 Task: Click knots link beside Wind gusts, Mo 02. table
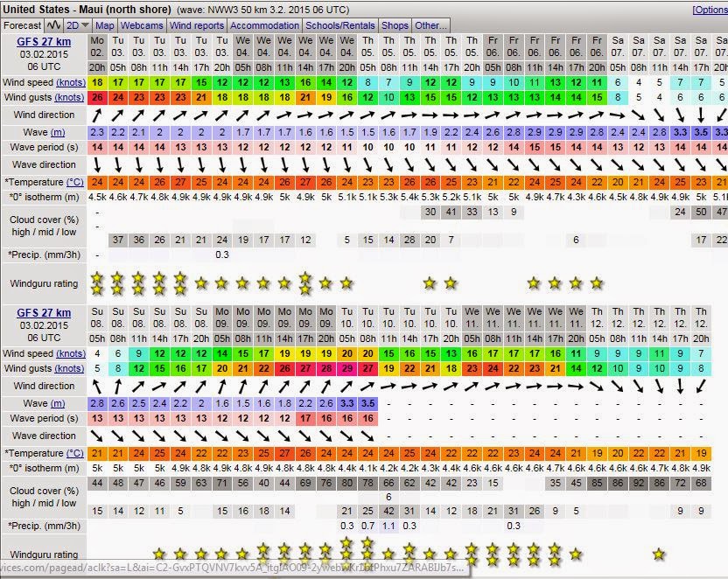tap(69, 97)
